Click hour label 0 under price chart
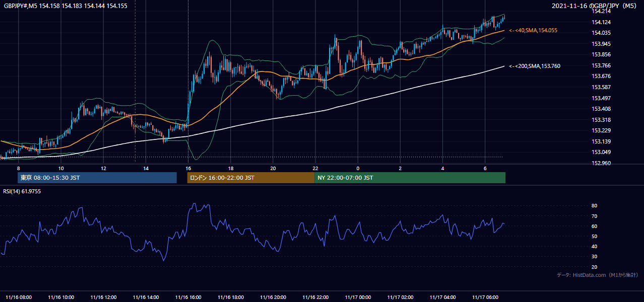644x302 pixels. point(358,168)
